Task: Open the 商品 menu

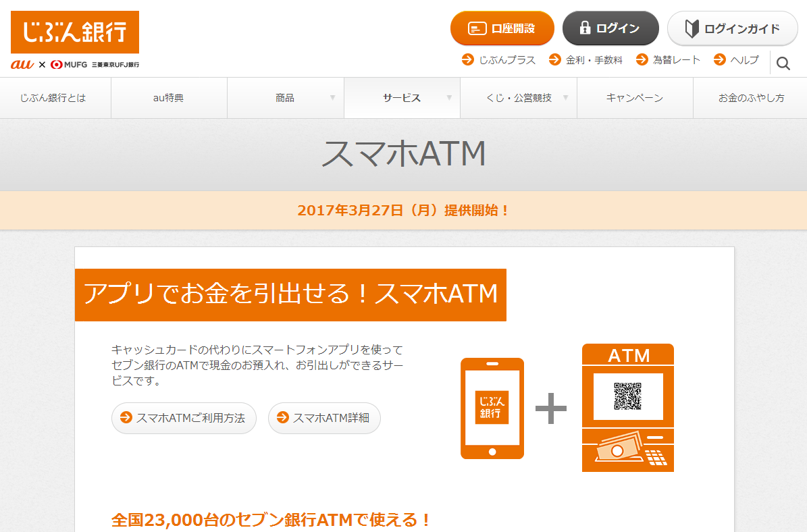Action: 285,98
